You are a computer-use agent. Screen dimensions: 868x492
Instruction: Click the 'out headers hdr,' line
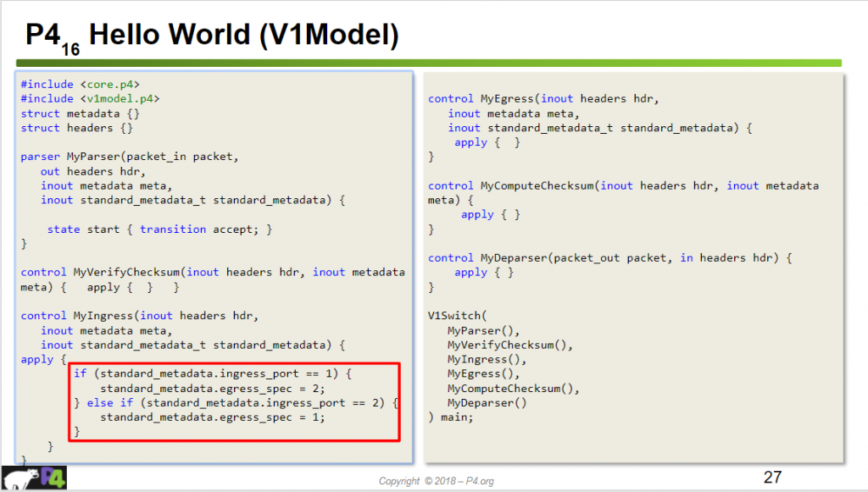[93, 171]
